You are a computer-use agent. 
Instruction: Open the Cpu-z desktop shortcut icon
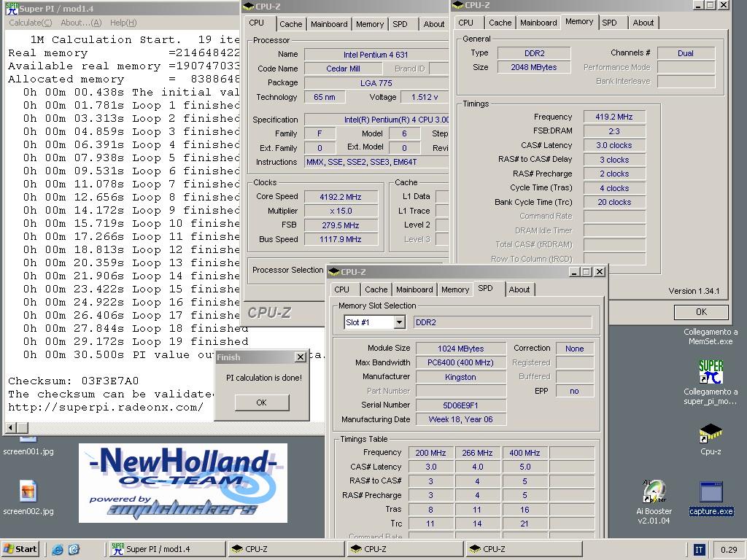[x=711, y=432]
